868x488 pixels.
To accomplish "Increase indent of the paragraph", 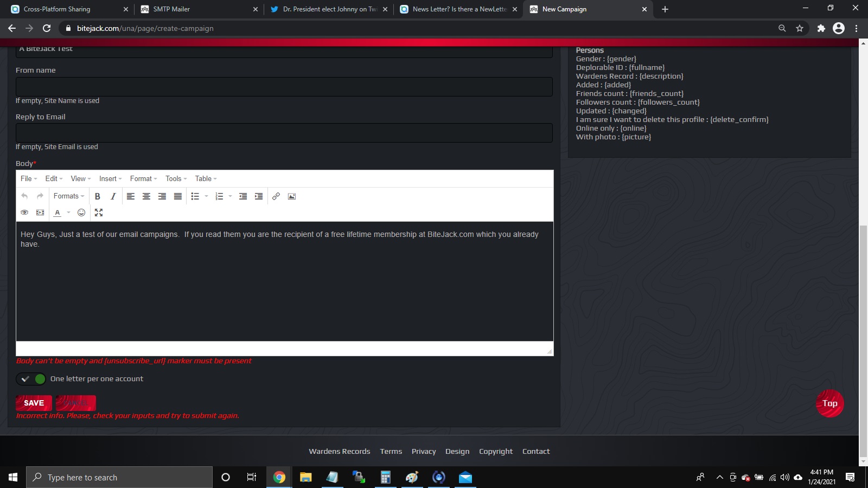I will (259, 196).
